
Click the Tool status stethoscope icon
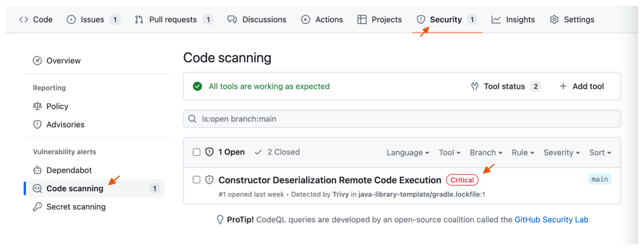pyautogui.click(x=475, y=86)
